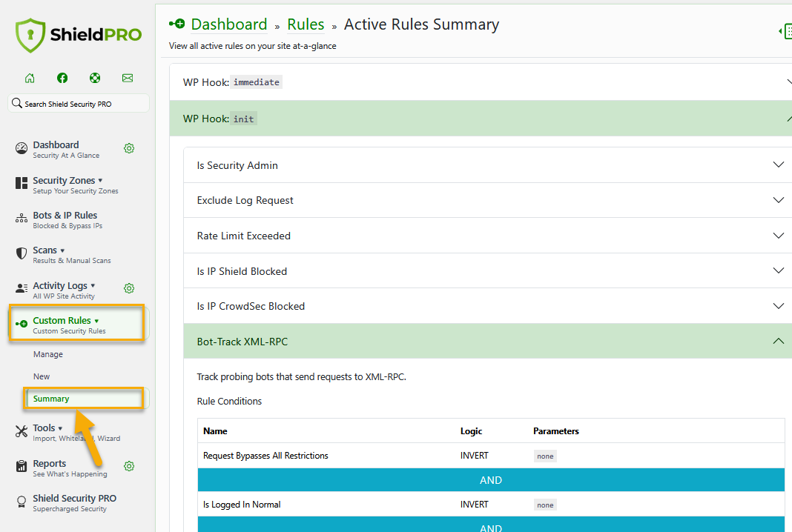Click the Custom Rules node-plus icon
The width and height of the screenshot is (792, 532).
[22, 324]
